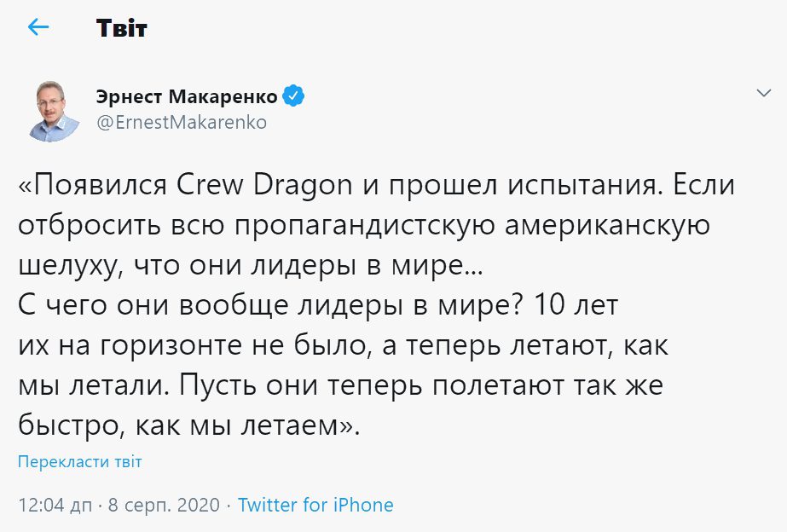
Task: Click the opening word Появился
Action: pos(95,184)
